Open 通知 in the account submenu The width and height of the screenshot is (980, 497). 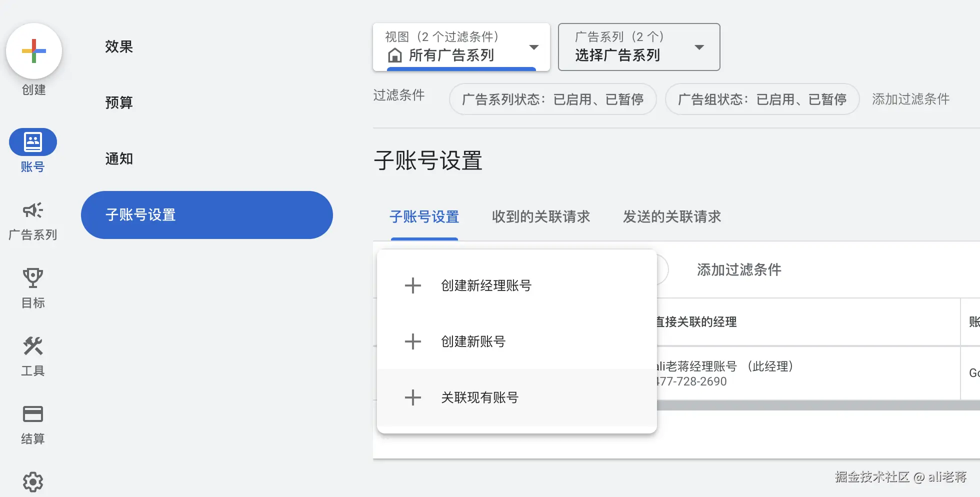pos(119,158)
